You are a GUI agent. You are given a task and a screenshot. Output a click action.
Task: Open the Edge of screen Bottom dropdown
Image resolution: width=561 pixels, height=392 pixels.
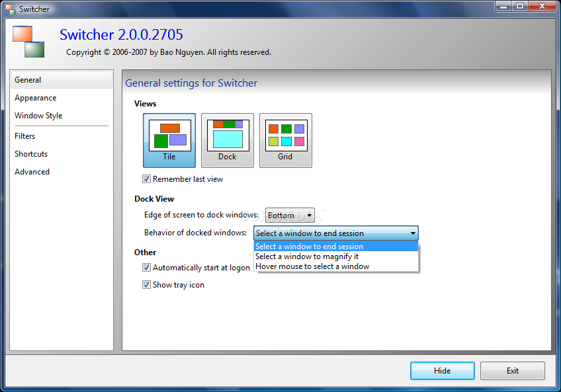click(x=290, y=216)
